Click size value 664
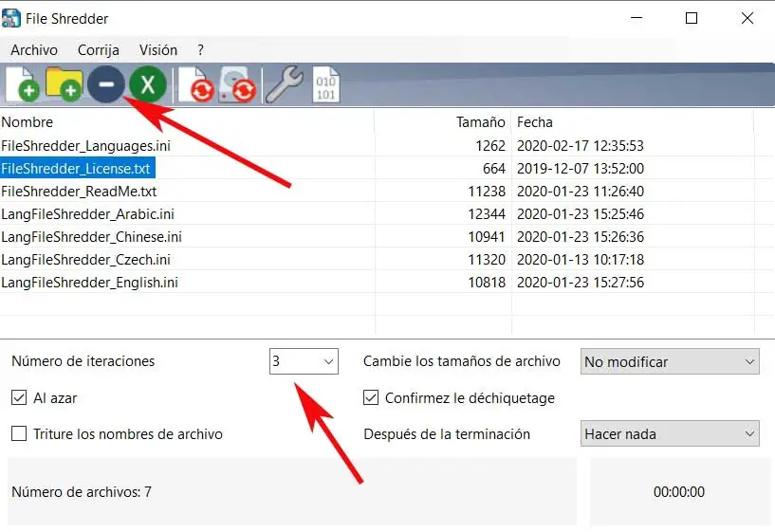 point(494,169)
